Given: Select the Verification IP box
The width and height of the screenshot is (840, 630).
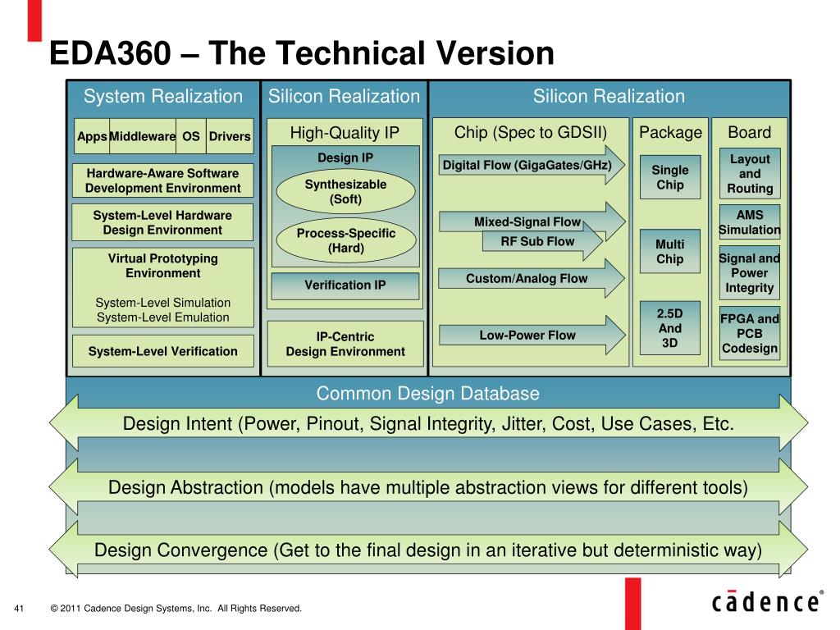Looking at the screenshot, I should pyautogui.click(x=345, y=285).
